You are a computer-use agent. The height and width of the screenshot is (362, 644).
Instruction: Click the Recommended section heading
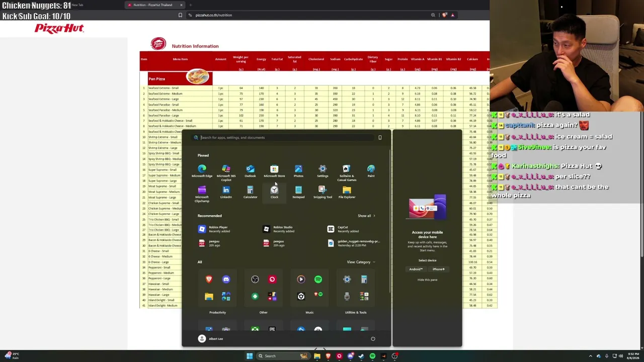coord(209,216)
